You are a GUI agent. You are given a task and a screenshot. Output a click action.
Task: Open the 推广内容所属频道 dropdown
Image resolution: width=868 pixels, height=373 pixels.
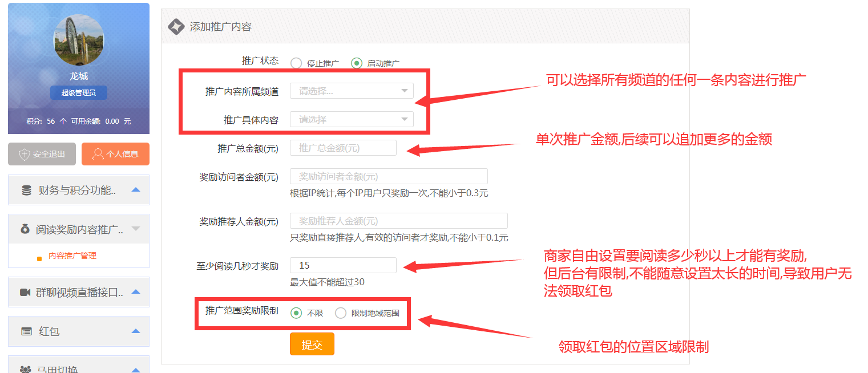[352, 91]
